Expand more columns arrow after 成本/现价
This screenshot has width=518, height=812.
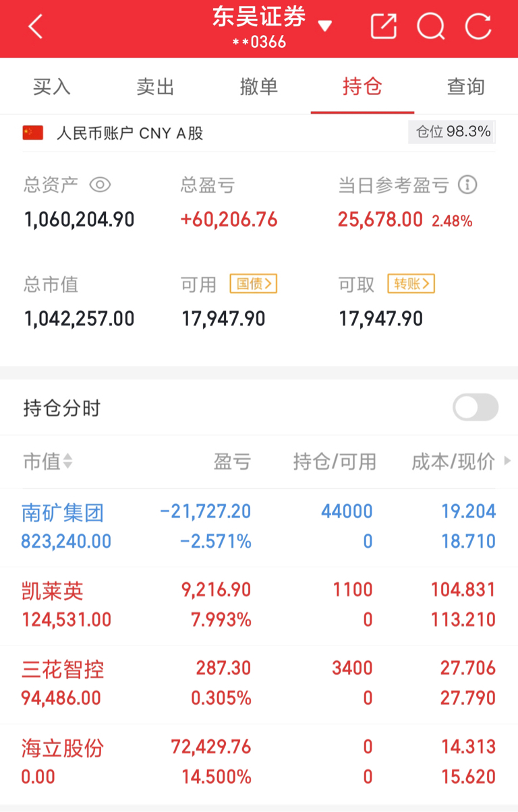coord(507,462)
